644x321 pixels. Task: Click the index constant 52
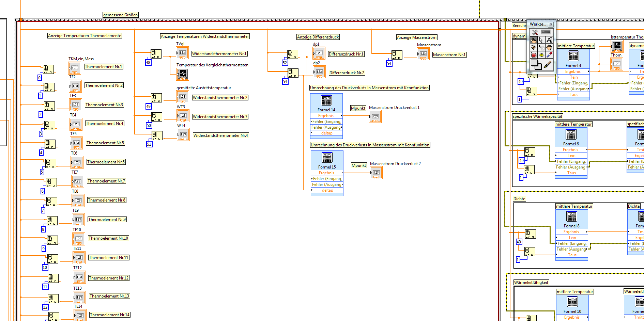[285, 63]
